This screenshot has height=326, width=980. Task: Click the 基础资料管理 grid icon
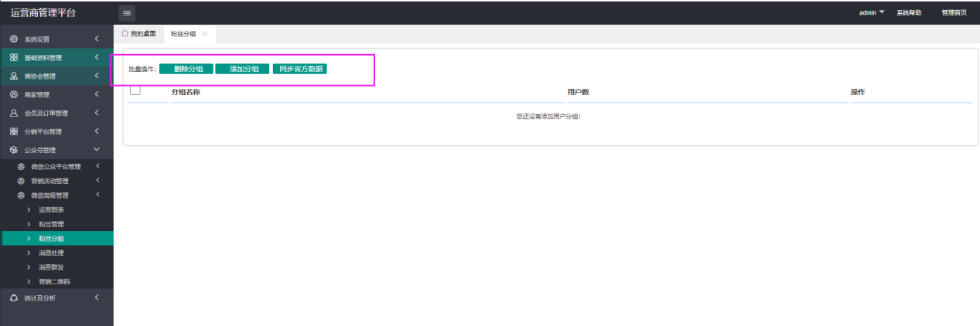14,57
